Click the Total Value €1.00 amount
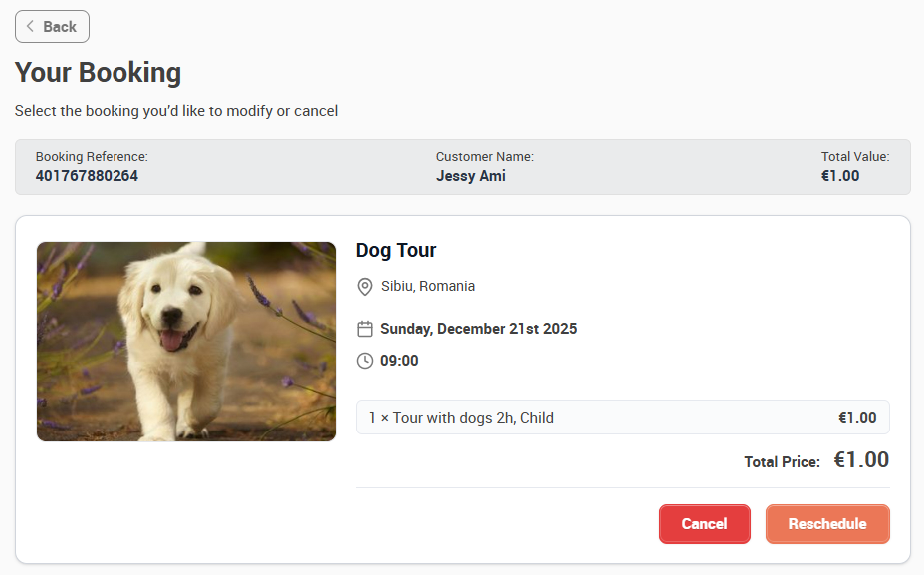924x575 pixels. click(840, 176)
